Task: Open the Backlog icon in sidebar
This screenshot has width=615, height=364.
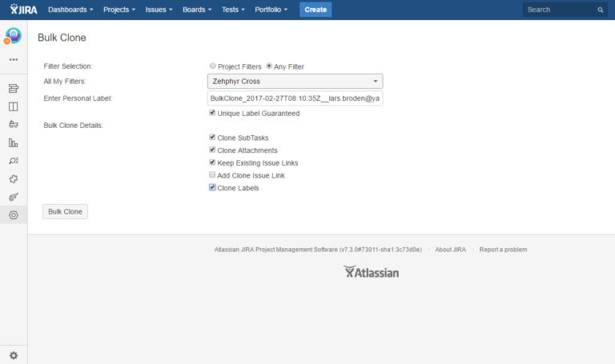Action: 14,89
